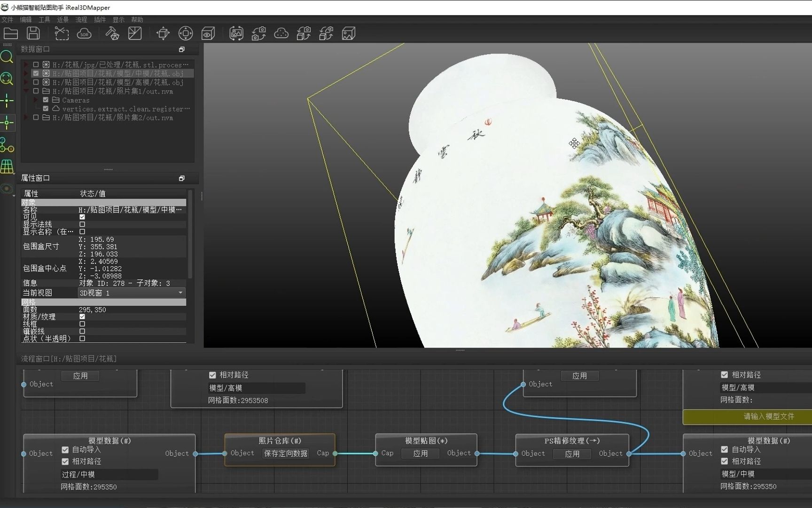This screenshot has height=508, width=812.
Task: Expand the 花瓶.stl.proces… tree node
Action: click(26, 64)
